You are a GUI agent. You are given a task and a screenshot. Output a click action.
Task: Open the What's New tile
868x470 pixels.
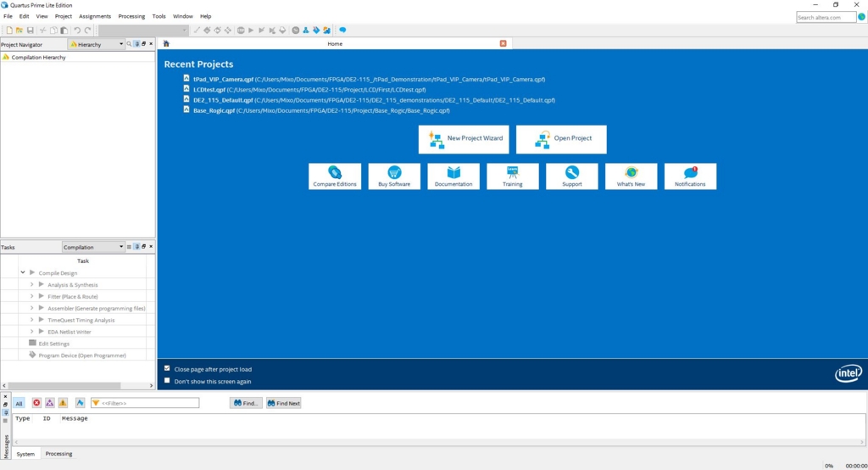point(631,176)
